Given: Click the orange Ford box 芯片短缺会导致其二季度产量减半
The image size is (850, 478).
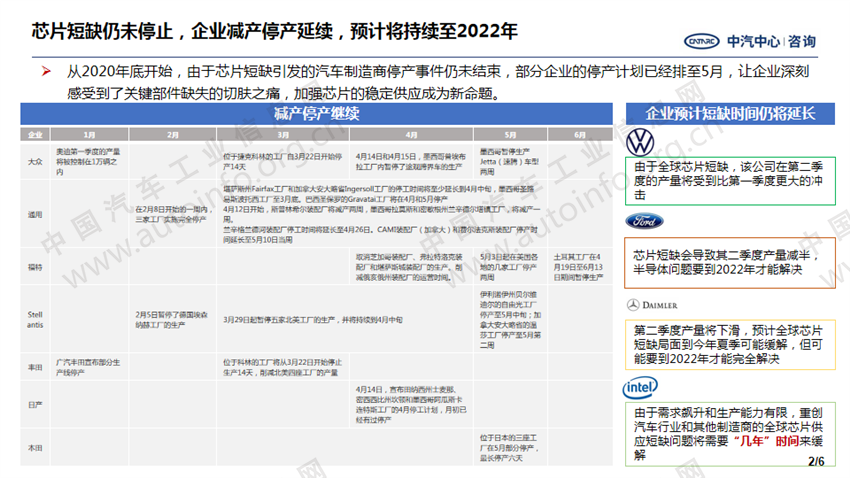Looking at the screenshot, I should (x=730, y=262).
